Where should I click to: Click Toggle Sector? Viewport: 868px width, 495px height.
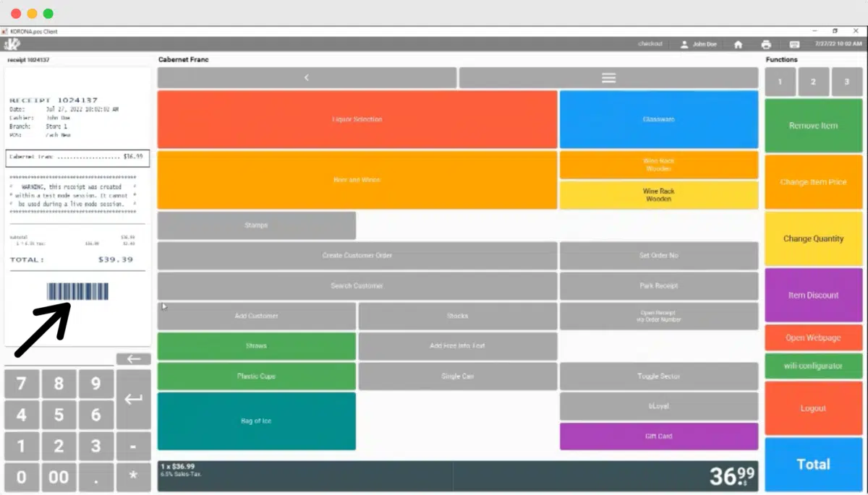pos(659,376)
